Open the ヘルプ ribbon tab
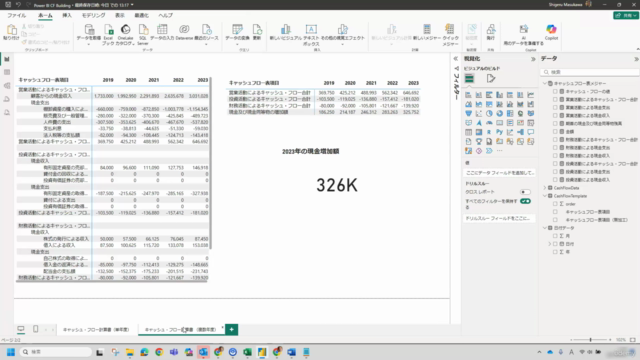The image size is (640, 360). 165,15
